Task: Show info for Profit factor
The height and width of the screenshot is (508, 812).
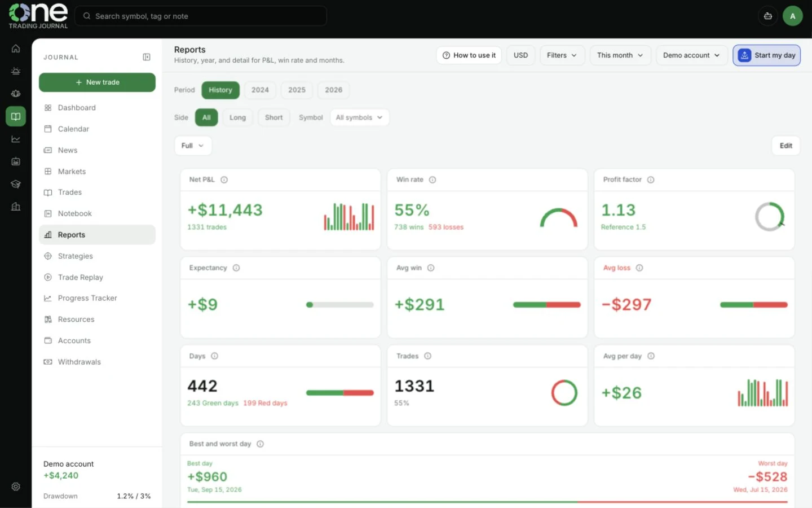Action: click(651, 179)
